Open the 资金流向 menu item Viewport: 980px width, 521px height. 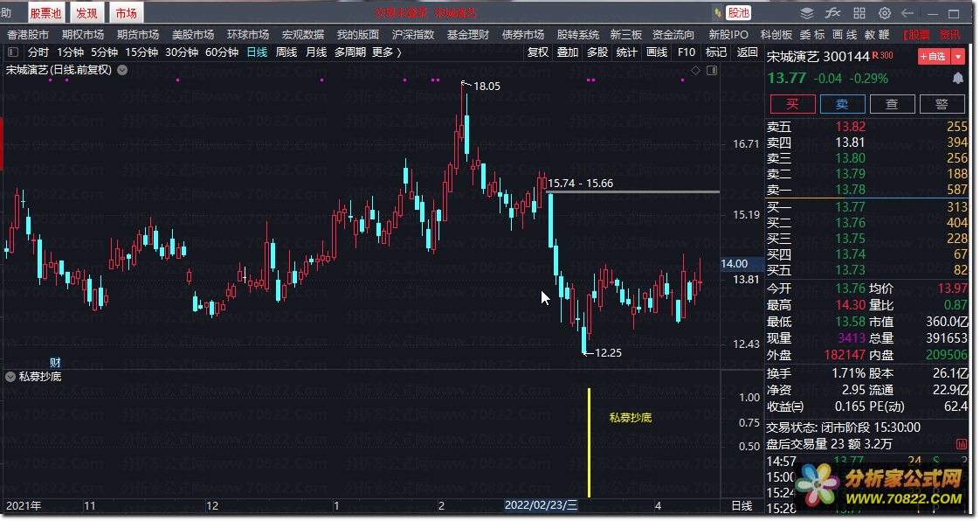point(673,34)
